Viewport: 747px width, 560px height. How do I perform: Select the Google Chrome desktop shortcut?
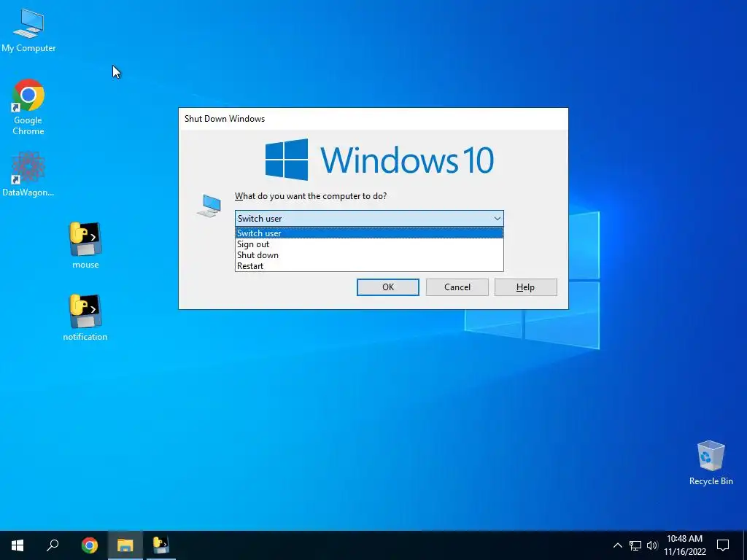(x=28, y=106)
